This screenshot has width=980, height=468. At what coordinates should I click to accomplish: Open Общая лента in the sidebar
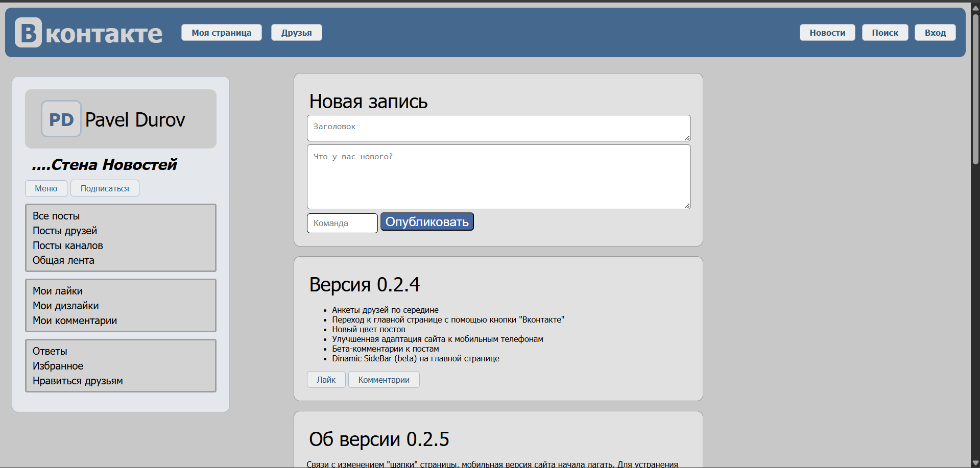[x=63, y=260]
